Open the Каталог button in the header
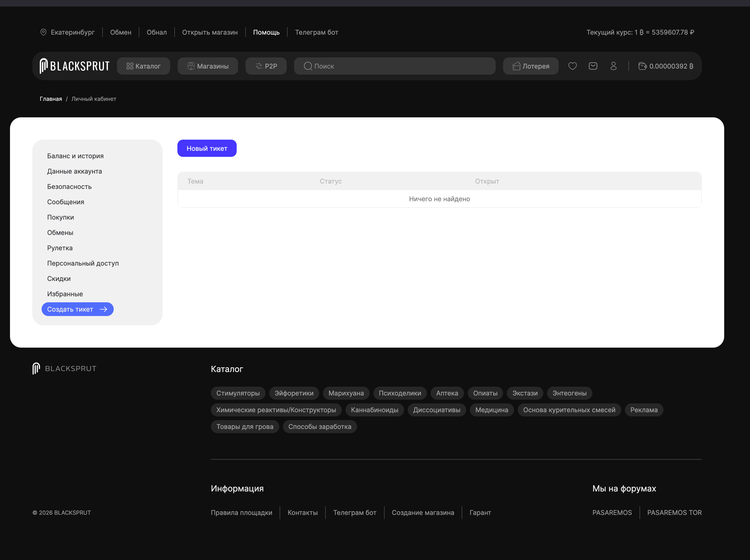 coord(143,66)
